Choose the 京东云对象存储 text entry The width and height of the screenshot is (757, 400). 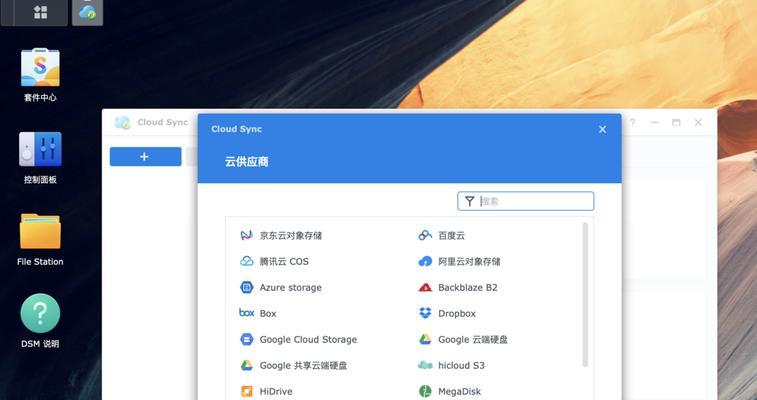point(291,235)
